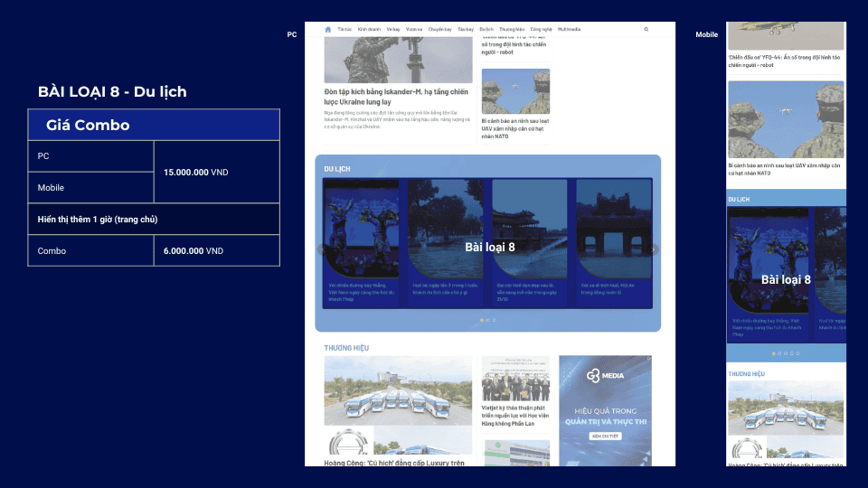Click the UAV soldiers image in mobile preview

(x=786, y=119)
